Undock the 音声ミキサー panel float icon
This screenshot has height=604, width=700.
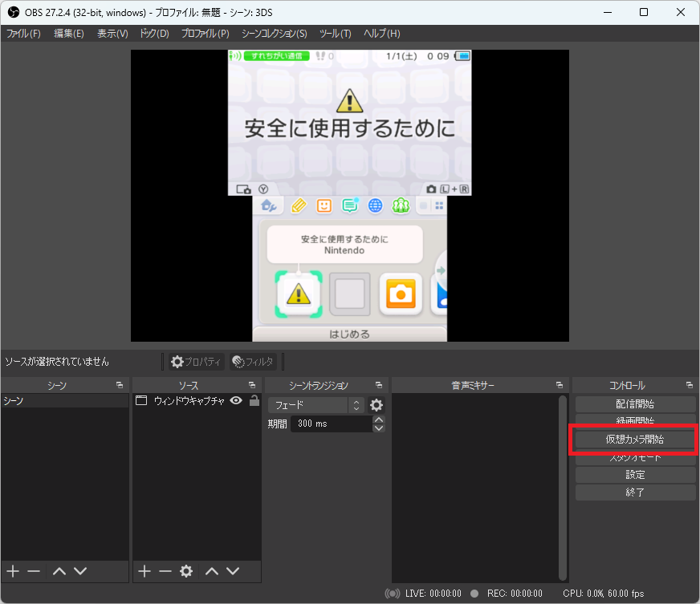(560, 385)
